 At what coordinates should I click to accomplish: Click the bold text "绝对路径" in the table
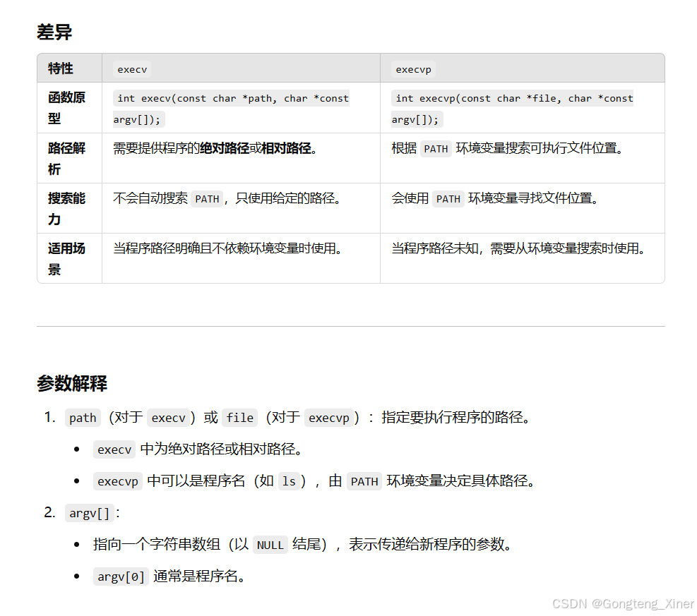click(x=225, y=148)
